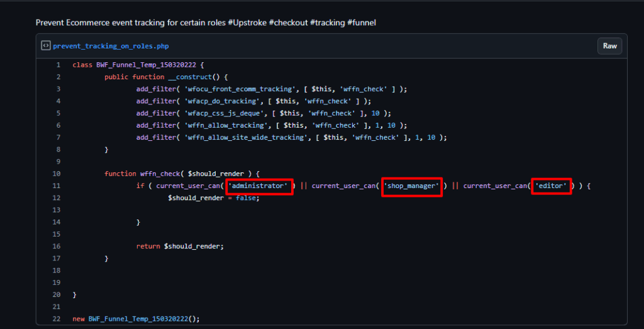The width and height of the screenshot is (644, 329).
Task: Select line number 3
Action: (x=58, y=89)
